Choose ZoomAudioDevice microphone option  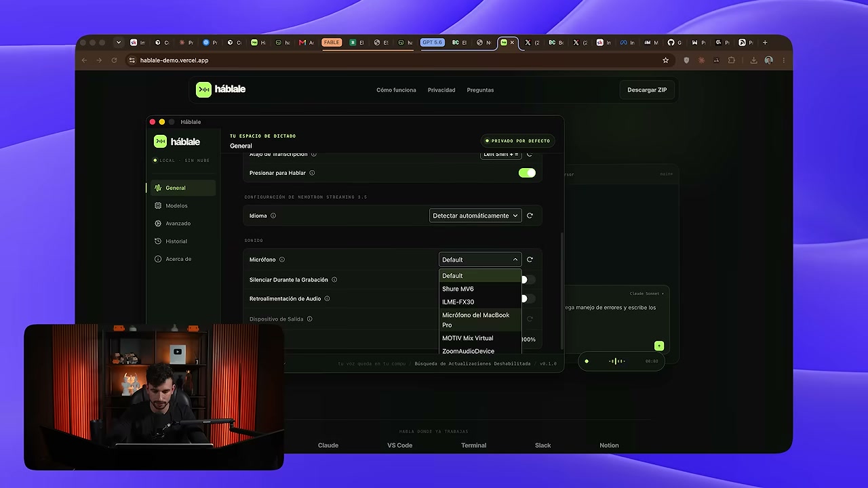point(480,350)
